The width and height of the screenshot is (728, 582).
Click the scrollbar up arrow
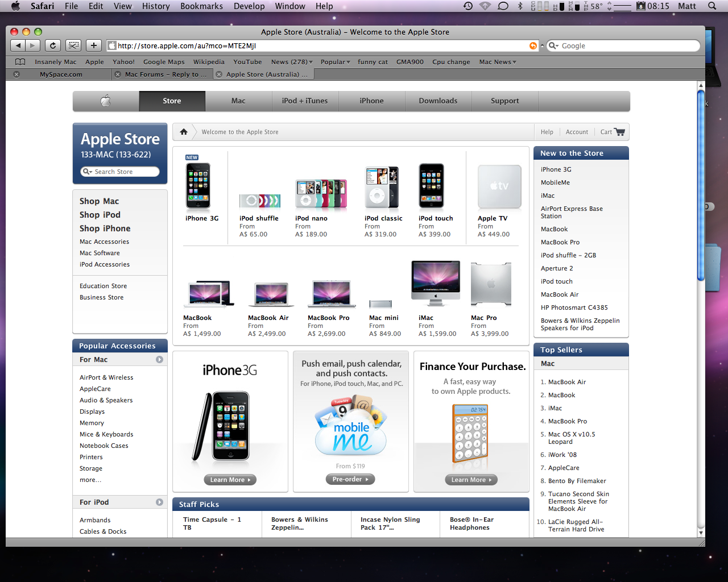click(x=701, y=85)
